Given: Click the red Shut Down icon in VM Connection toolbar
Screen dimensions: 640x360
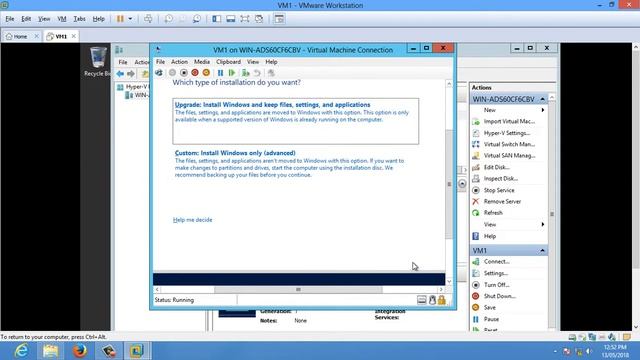Looking at the screenshot, I should [195, 73].
